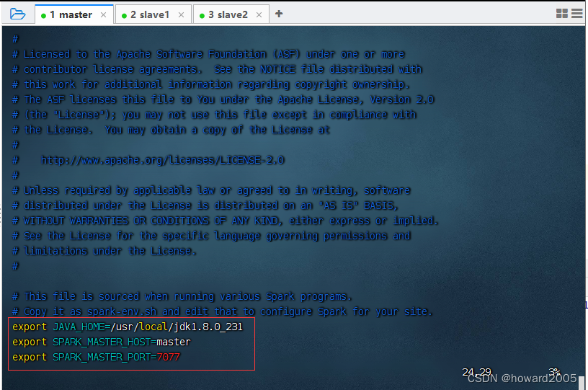This screenshot has width=588, height=390.
Task: Click the 'you may not use this file' line
Action: (x=214, y=115)
